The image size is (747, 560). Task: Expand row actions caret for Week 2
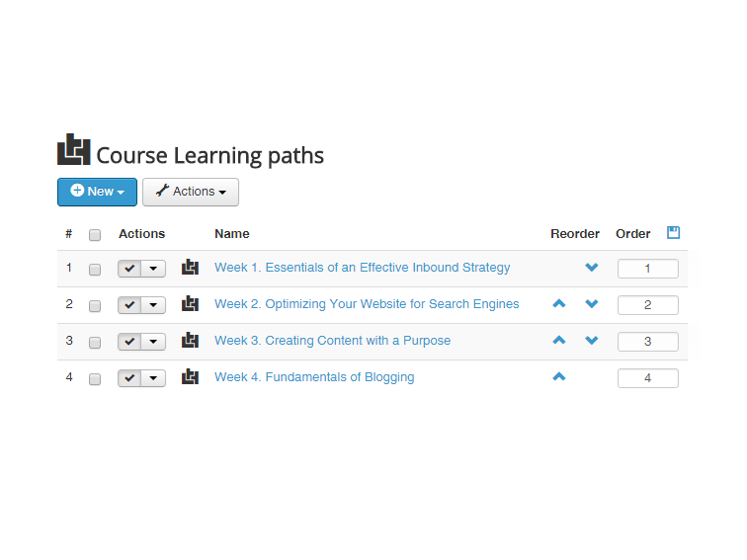pos(153,305)
